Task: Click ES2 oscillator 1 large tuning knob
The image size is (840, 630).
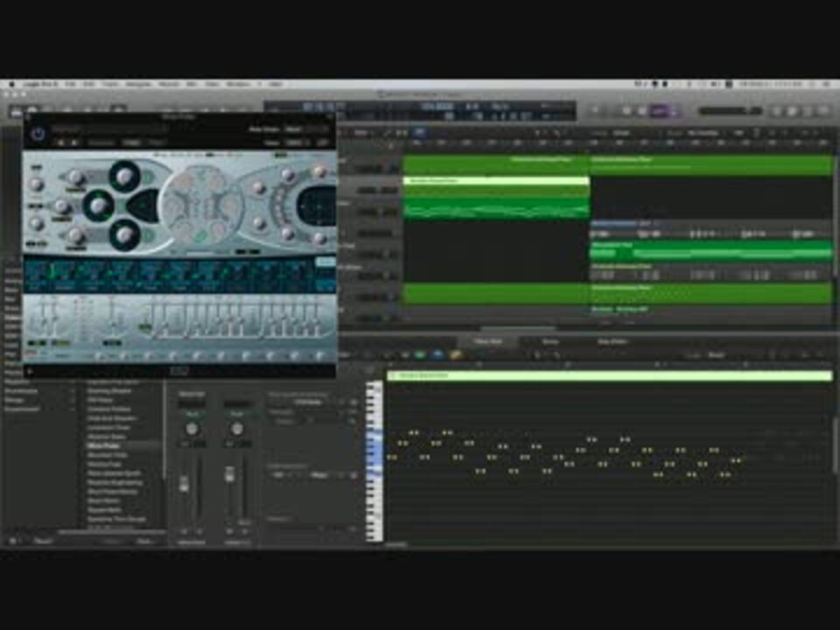Action: pyautogui.click(x=124, y=176)
